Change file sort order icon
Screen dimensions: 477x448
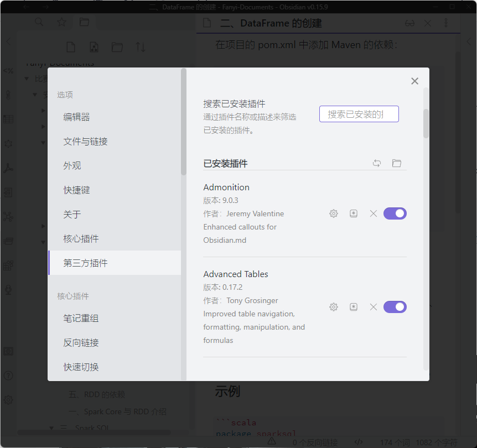[140, 47]
